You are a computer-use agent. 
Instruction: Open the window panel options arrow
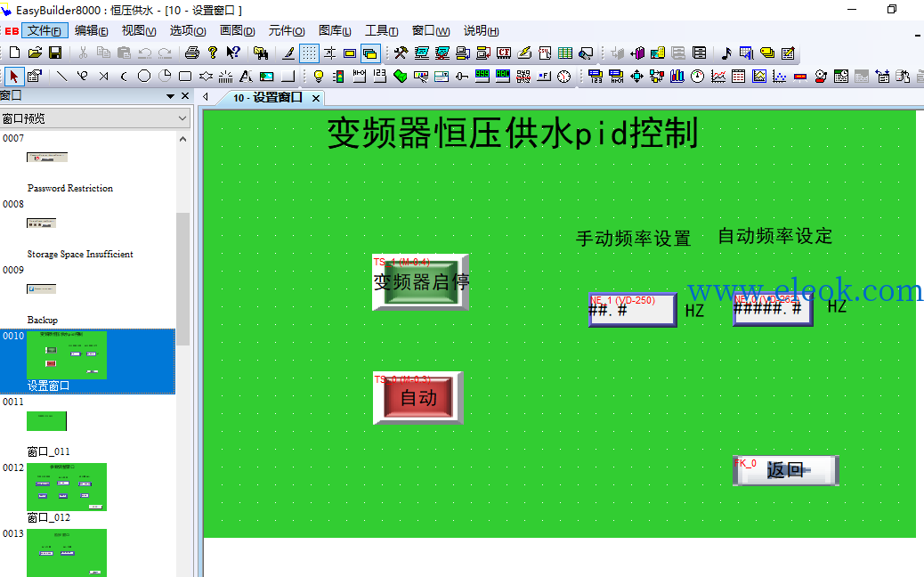pyautogui.click(x=170, y=96)
